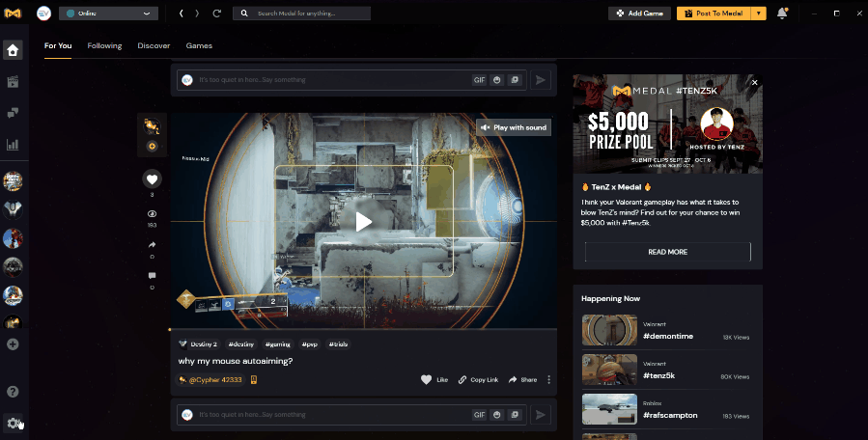Focus the Search Medal input field
The image size is (868, 440).
coord(301,14)
